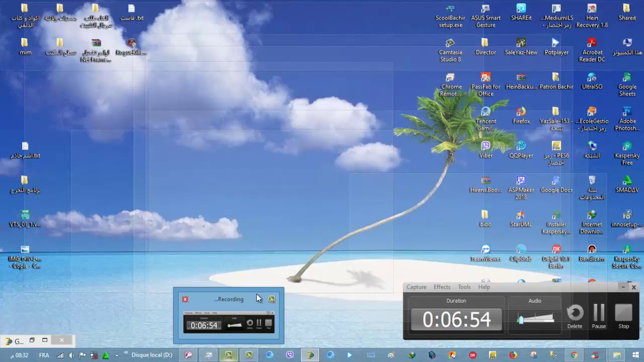Close the Recording preview popup
Screen dimensions: 644x362
(185, 299)
